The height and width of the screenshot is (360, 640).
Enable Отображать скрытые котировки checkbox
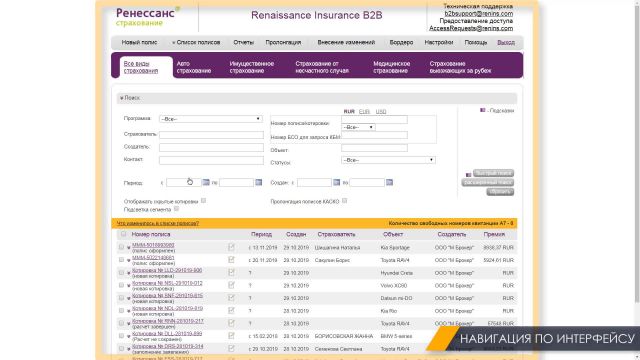tap(203, 201)
